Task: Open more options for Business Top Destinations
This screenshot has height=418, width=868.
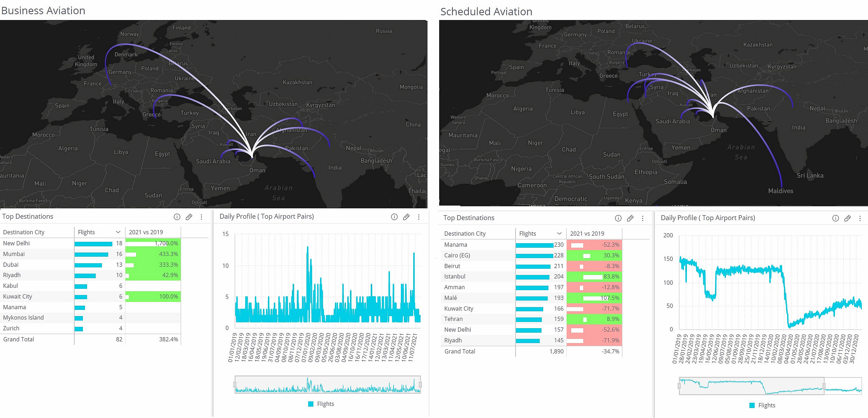Action: [x=201, y=217]
